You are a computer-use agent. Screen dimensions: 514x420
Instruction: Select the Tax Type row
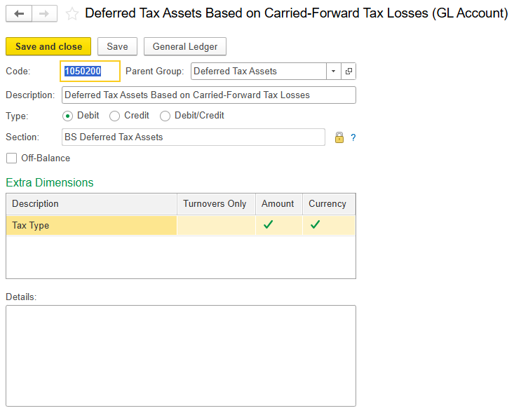tap(181, 225)
